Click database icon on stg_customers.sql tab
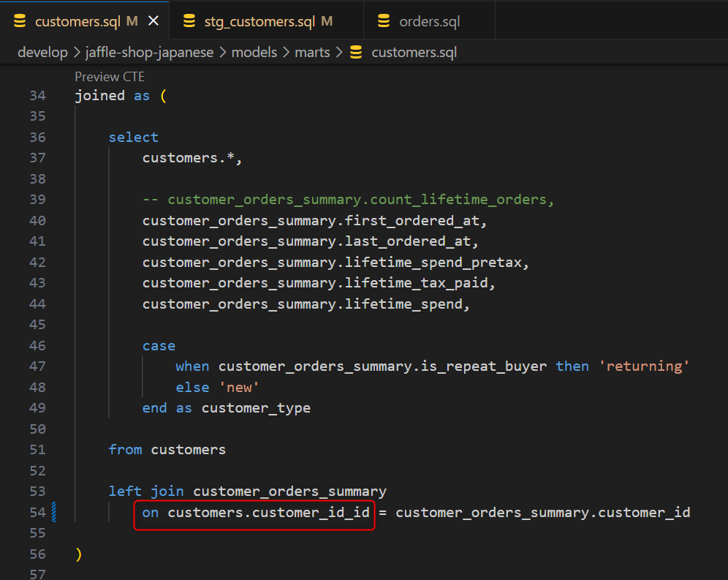The image size is (728, 580). (x=189, y=21)
